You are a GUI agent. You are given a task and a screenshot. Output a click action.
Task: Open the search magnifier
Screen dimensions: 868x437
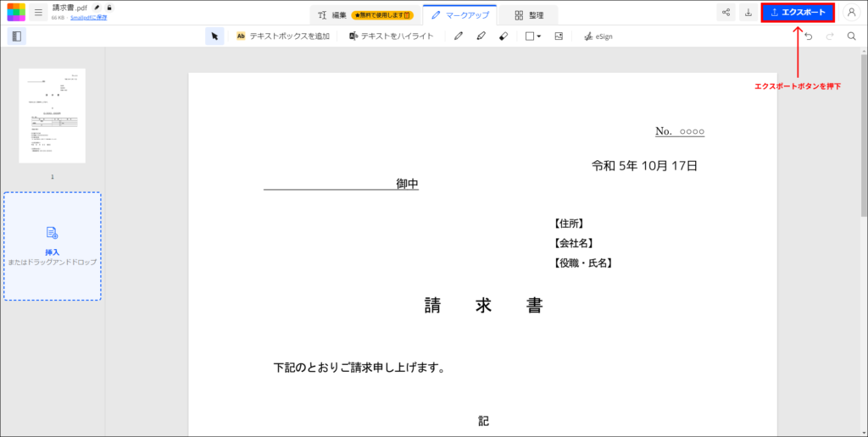[851, 36]
